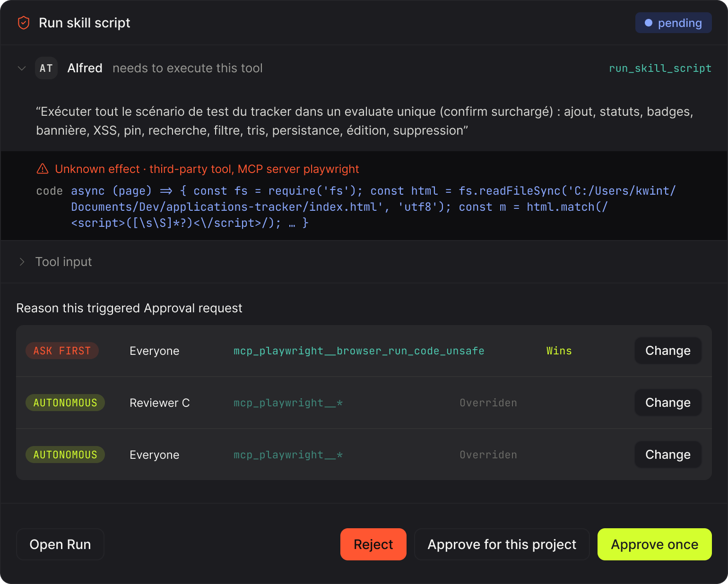Expand the Tool input section
Viewport: 728px width, 584px height.
[x=22, y=262]
